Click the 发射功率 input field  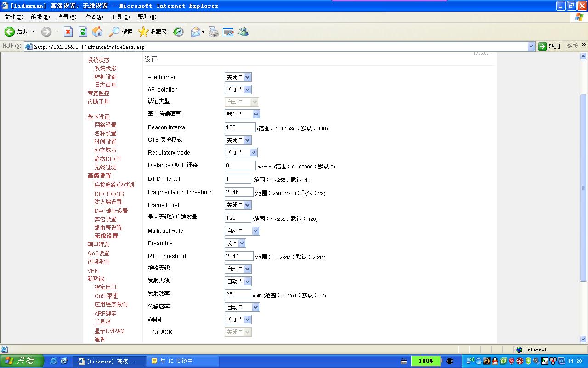[238, 294]
